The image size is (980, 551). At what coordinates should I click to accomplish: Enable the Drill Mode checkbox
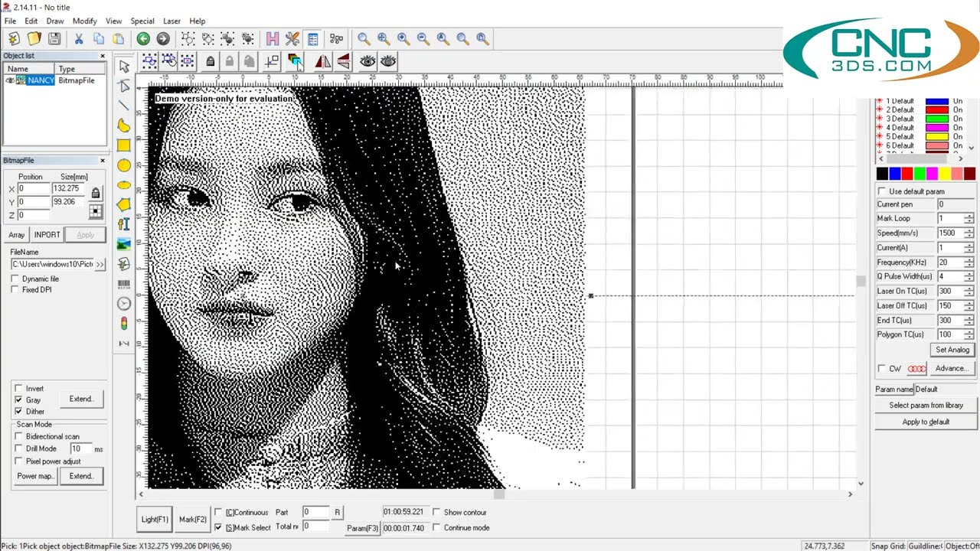coord(19,449)
